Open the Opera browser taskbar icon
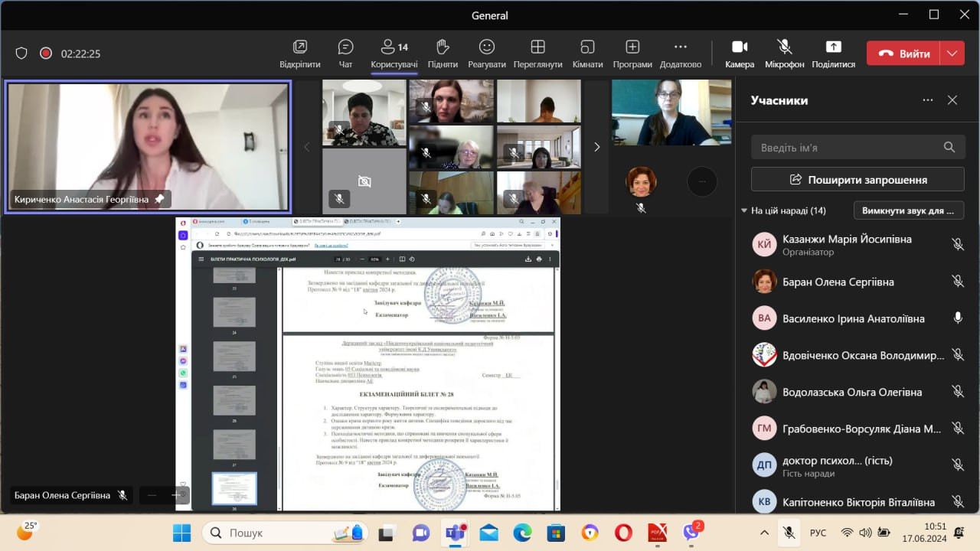This screenshot has height=551, width=980. click(623, 533)
